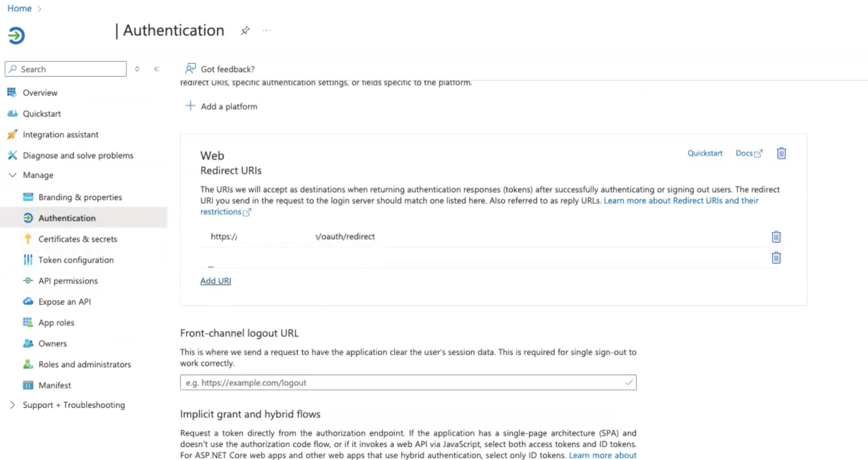This screenshot has width=868, height=460.
Task: Open the ellipsis menu beside the pin icon
Action: 265,31
